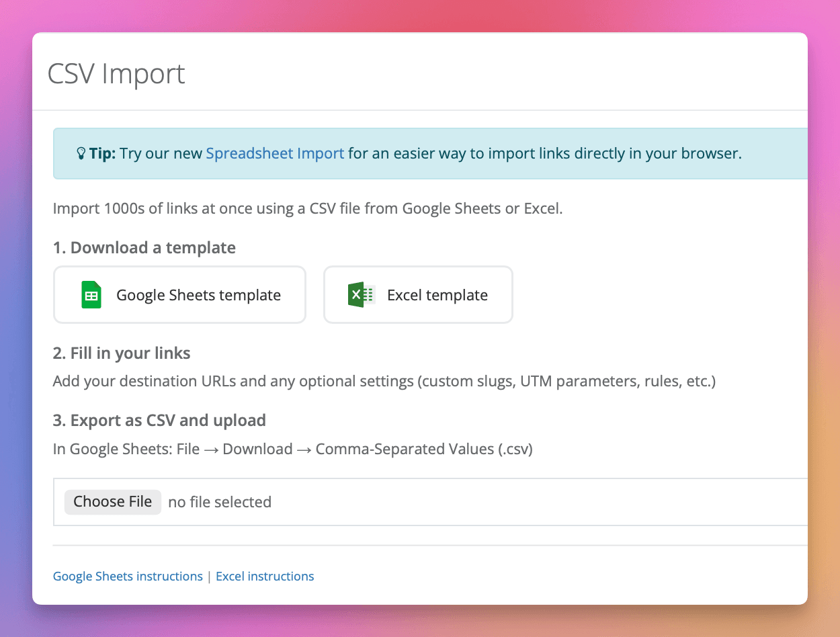Click the Excel template button label
This screenshot has width=840, height=637.
point(437,294)
